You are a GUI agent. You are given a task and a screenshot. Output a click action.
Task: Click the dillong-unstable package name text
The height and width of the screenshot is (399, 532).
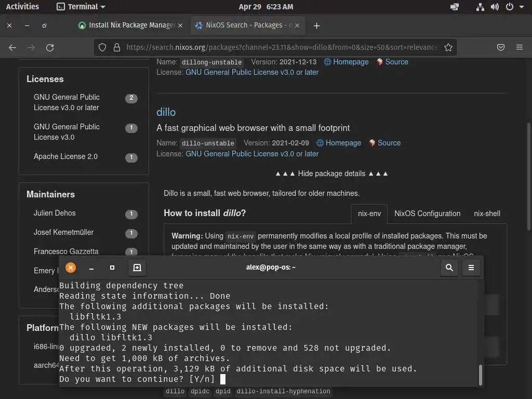[211, 62]
